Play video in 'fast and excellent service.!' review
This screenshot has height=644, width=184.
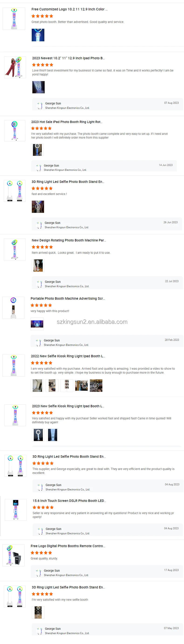pos(38,207)
